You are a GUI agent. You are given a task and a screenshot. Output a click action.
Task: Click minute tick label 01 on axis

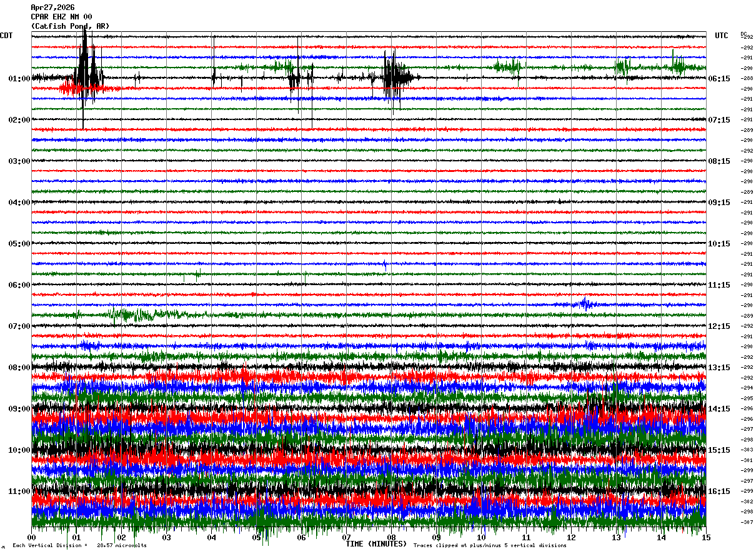point(76,537)
